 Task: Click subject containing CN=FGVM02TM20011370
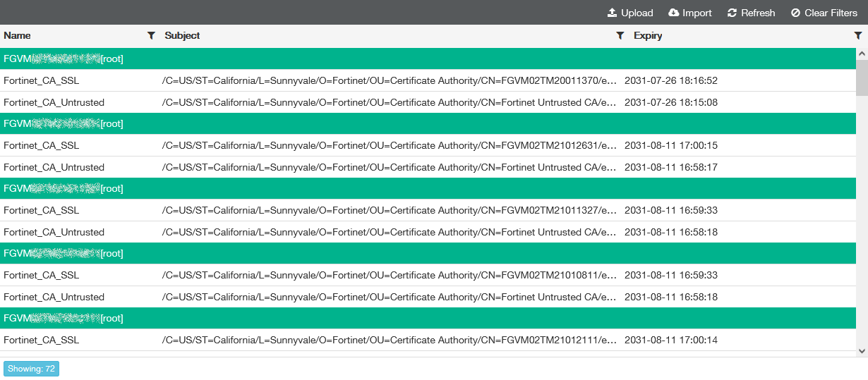pyautogui.click(x=390, y=80)
